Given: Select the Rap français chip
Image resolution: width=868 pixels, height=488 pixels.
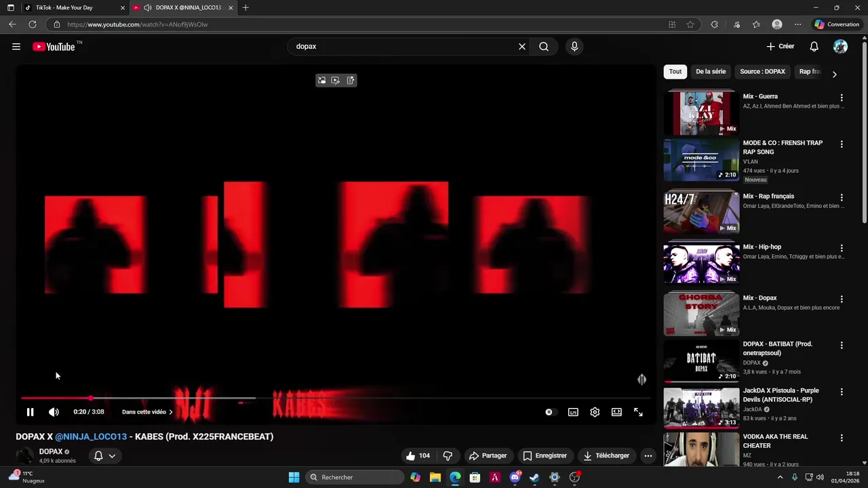Looking at the screenshot, I should (810, 72).
